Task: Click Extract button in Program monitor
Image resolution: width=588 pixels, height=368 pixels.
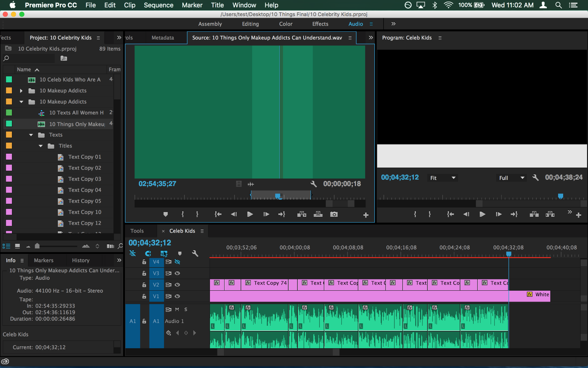Action: 550,214
